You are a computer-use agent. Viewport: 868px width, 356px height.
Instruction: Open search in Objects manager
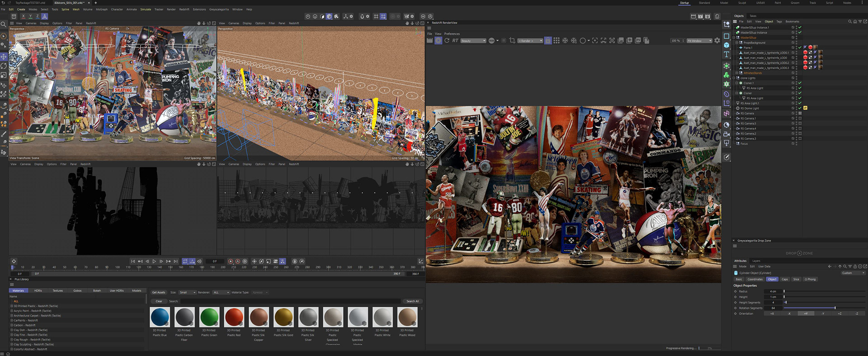point(850,22)
